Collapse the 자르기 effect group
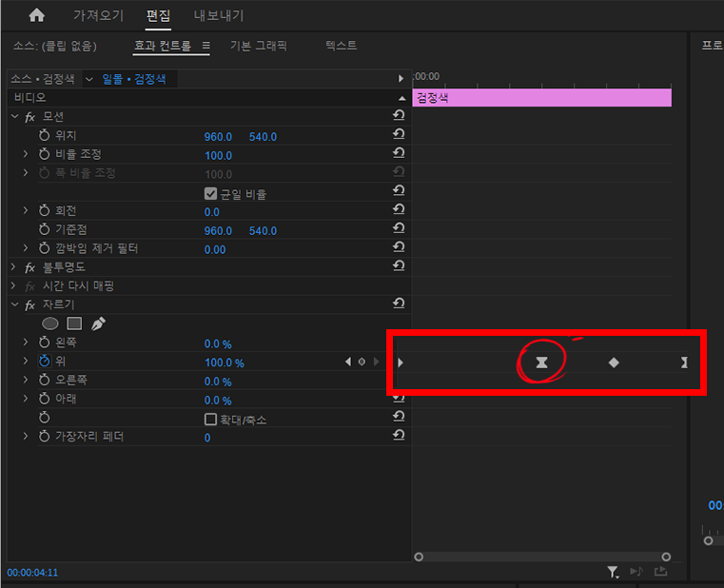The height and width of the screenshot is (588, 724). 14,304
